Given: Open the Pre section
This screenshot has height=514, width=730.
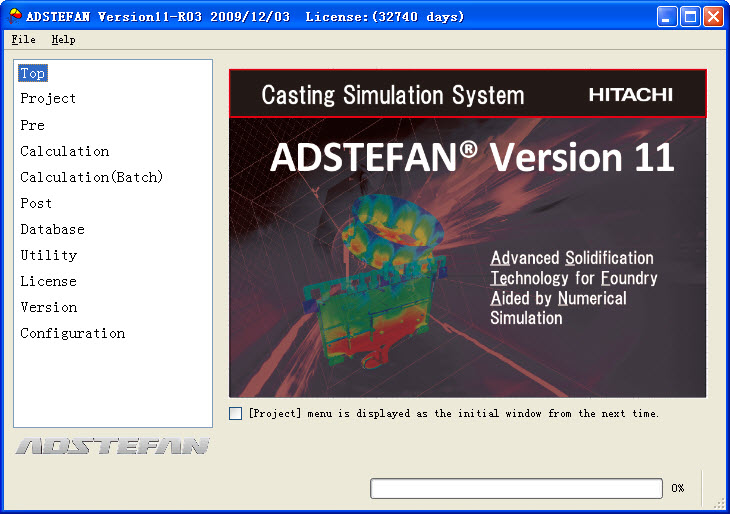Looking at the screenshot, I should [x=33, y=125].
